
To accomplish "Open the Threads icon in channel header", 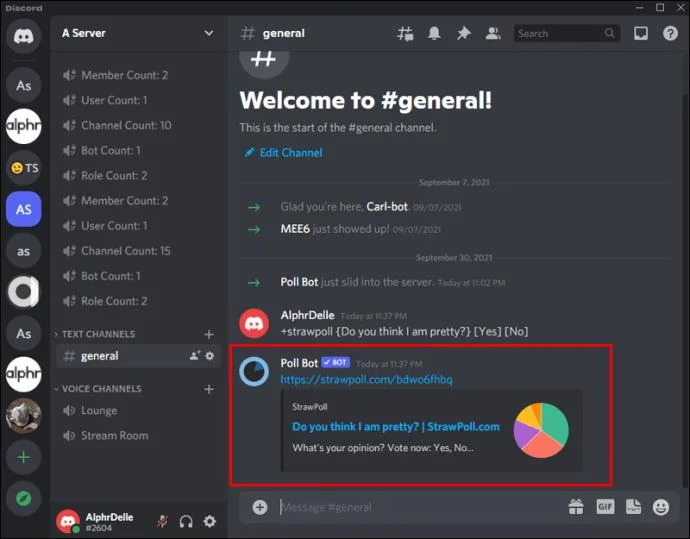I will 405,33.
